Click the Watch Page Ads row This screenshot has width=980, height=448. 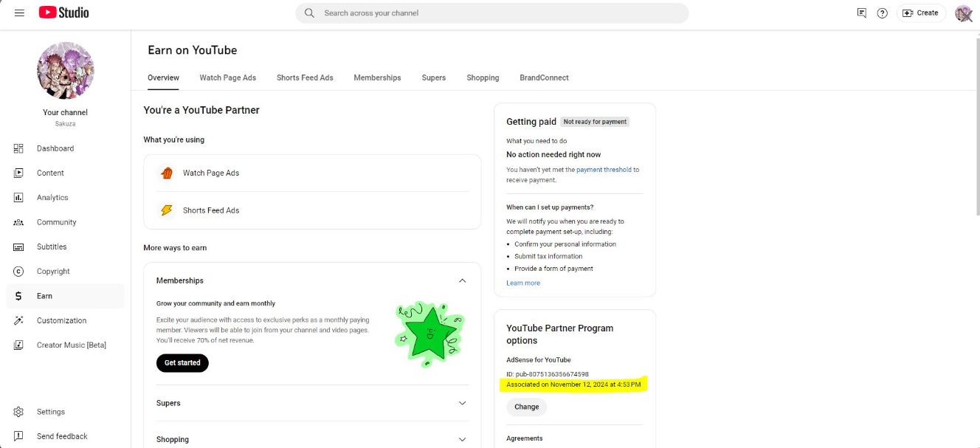point(312,173)
